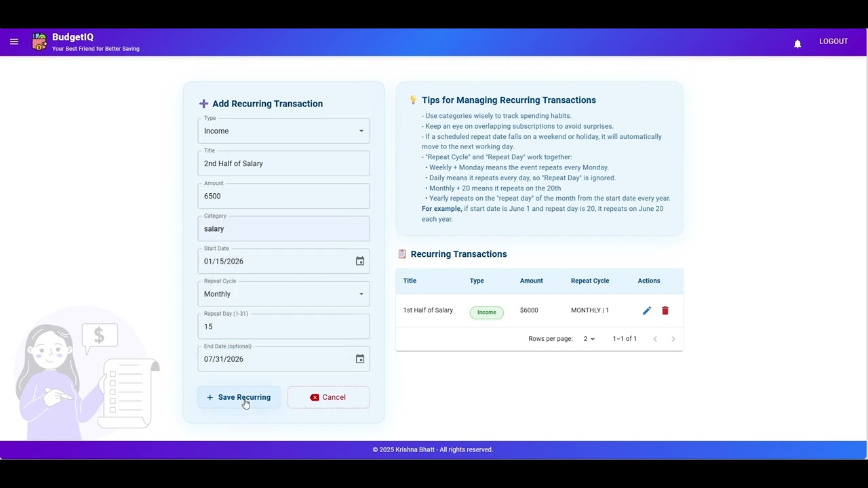Click the Cancel button
The height and width of the screenshot is (488, 868).
tap(328, 397)
